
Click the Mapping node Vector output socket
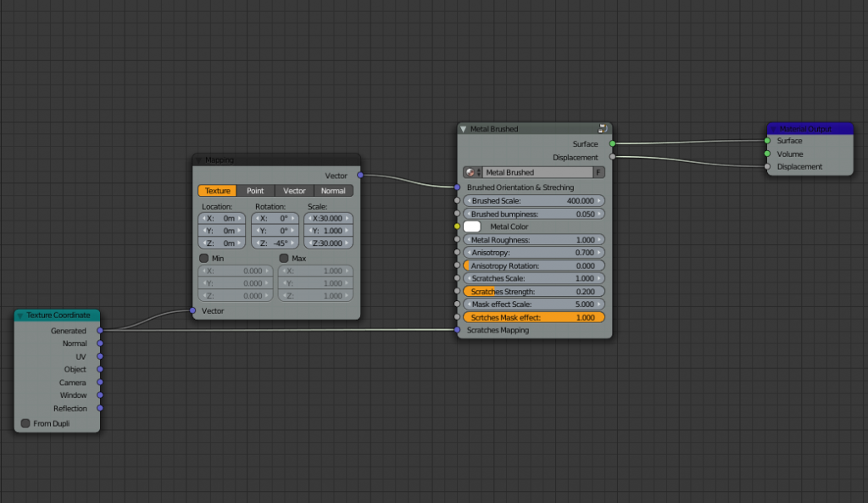coord(360,175)
